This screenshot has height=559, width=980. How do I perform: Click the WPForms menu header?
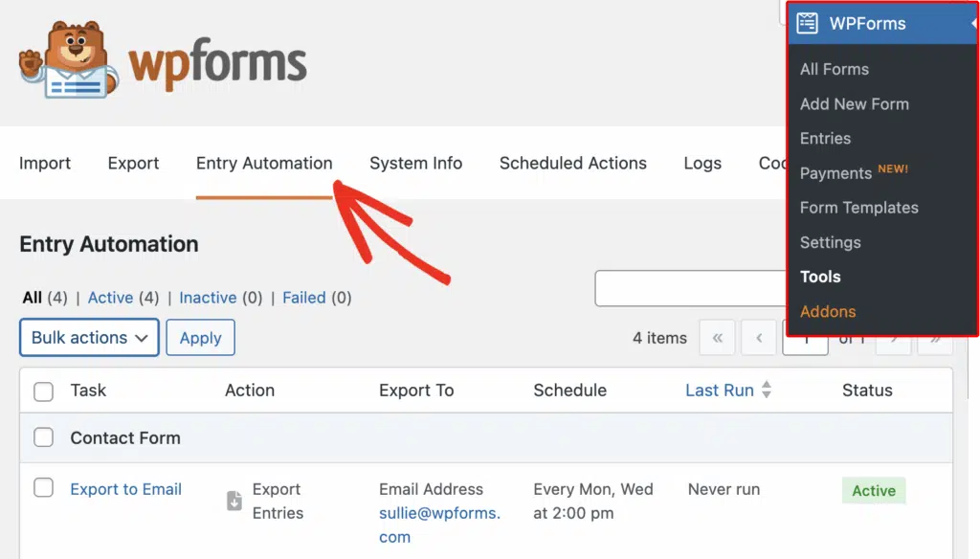click(881, 24)
